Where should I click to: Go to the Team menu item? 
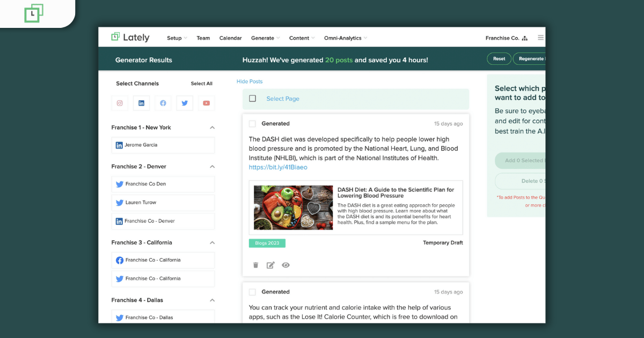(203, 38)
